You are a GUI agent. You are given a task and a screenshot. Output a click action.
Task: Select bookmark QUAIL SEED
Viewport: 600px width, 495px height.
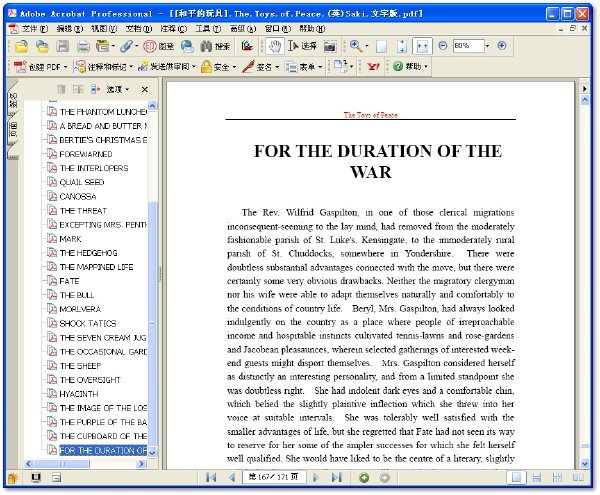(82, 182)
